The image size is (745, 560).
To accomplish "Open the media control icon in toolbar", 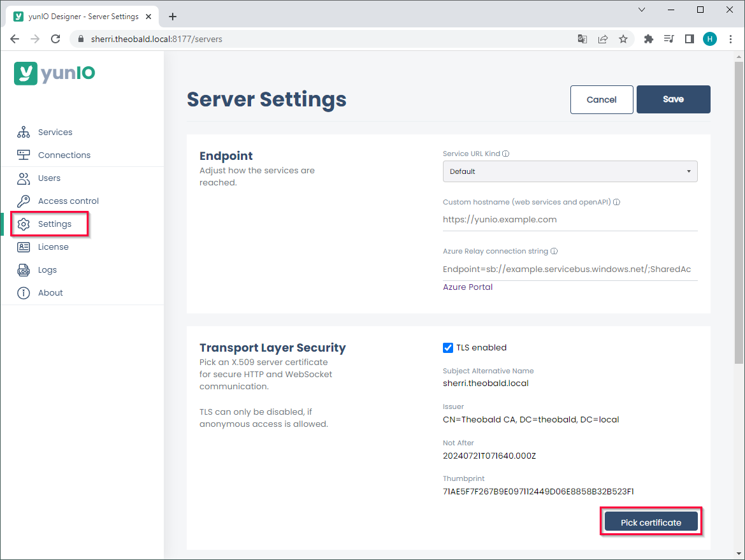I will [669, 39].
